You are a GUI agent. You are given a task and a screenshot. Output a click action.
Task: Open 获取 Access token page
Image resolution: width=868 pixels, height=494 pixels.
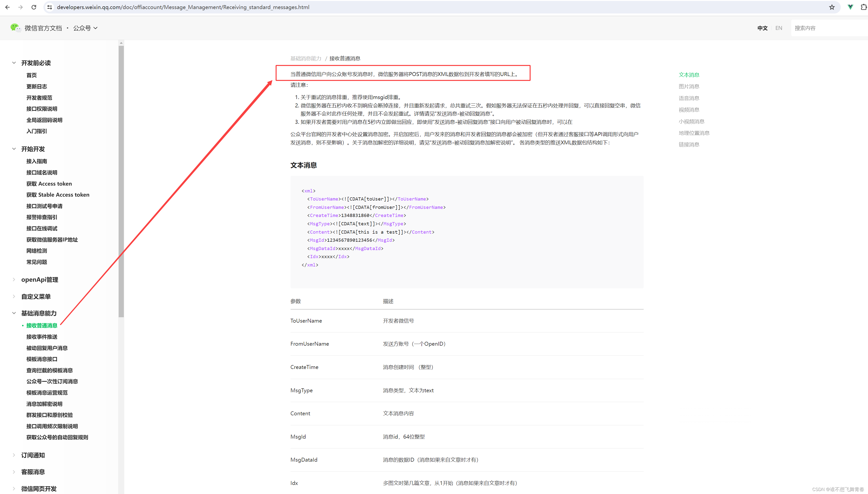point(49,184)
